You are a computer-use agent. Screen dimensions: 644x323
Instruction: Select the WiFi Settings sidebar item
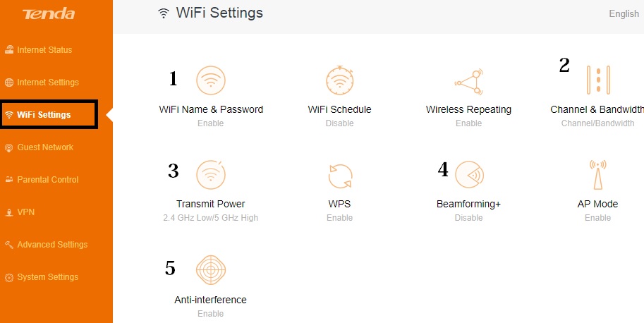(x=44, y=115)
